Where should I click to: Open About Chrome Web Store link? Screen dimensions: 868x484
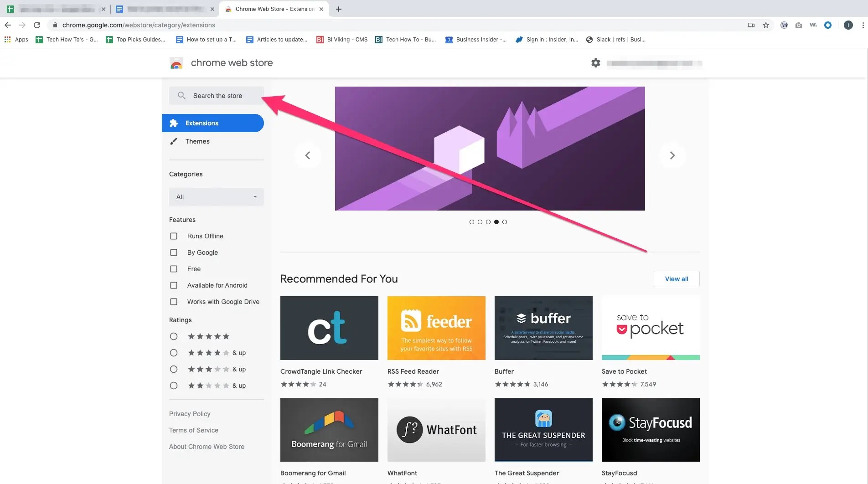click(207, 447)
